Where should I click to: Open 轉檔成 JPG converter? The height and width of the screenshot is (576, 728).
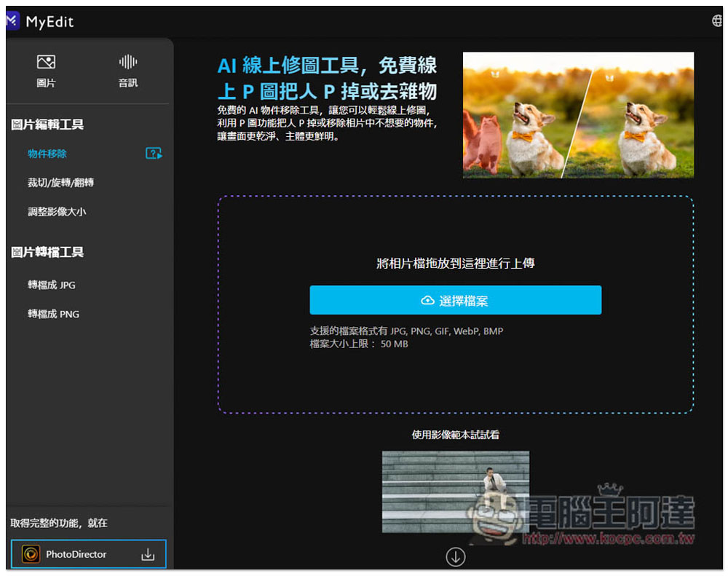(52, 285)
